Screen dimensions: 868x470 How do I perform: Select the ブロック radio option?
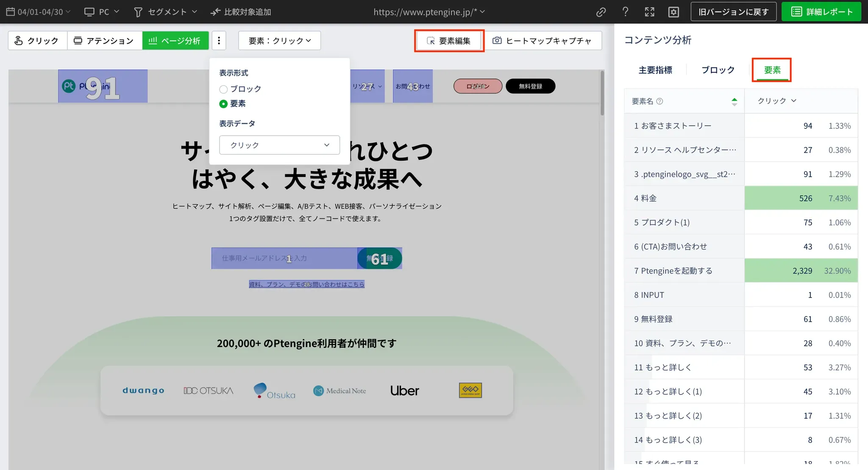tap(223, 89)
